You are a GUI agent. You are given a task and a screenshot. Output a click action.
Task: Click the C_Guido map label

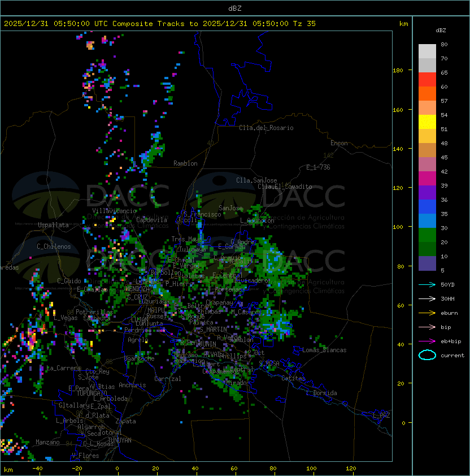pyautogui.click(x=69, y=281)
